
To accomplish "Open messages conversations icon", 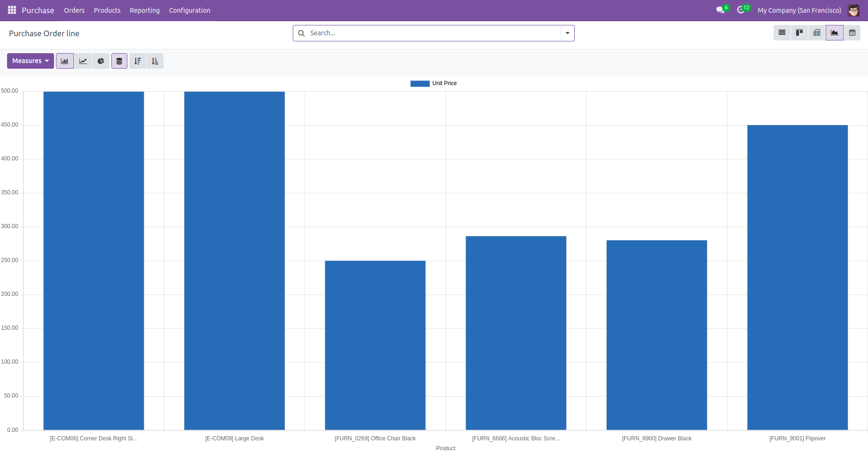I will (720, 10).
